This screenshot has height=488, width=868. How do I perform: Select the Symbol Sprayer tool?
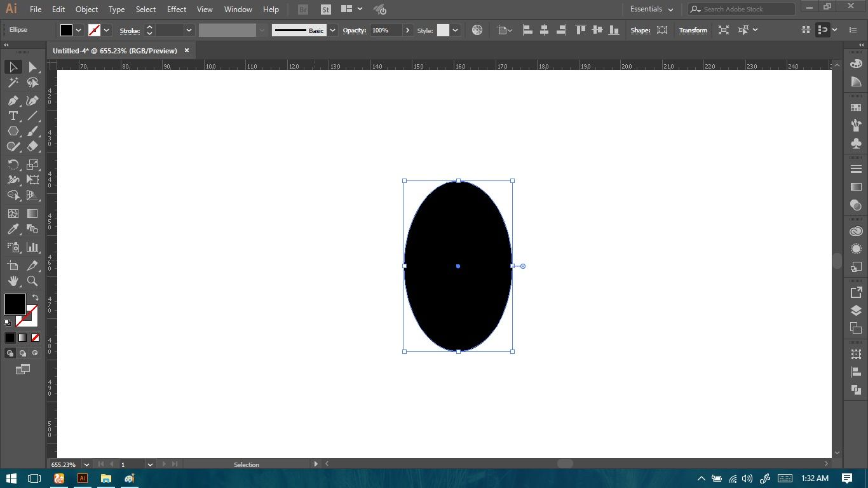coord(13,247)
